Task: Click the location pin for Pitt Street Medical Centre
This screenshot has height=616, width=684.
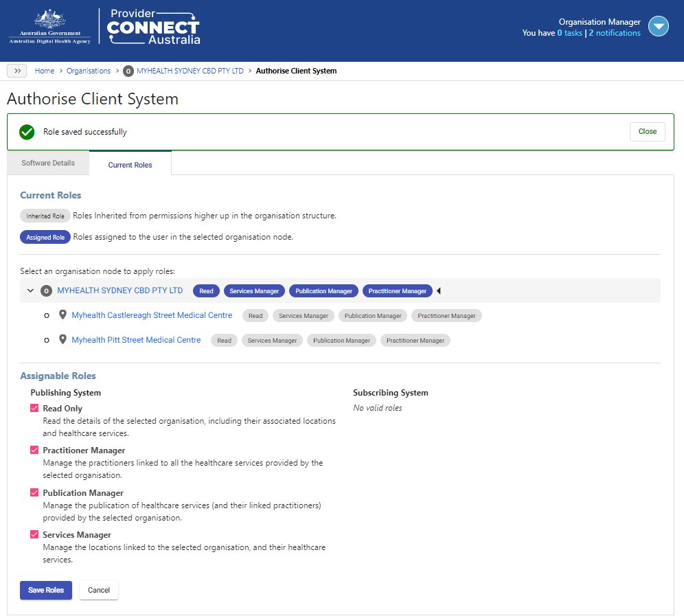Action: click(62, 339)
